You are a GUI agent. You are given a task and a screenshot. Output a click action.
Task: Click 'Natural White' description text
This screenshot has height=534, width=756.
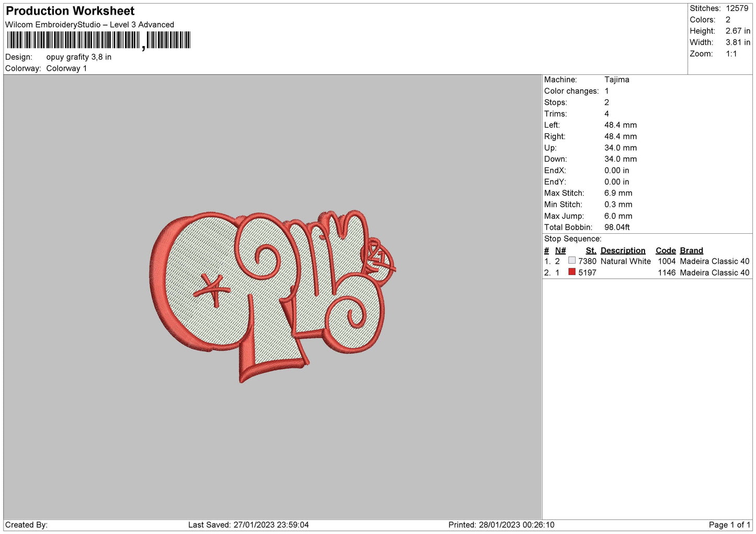[625, 262]
